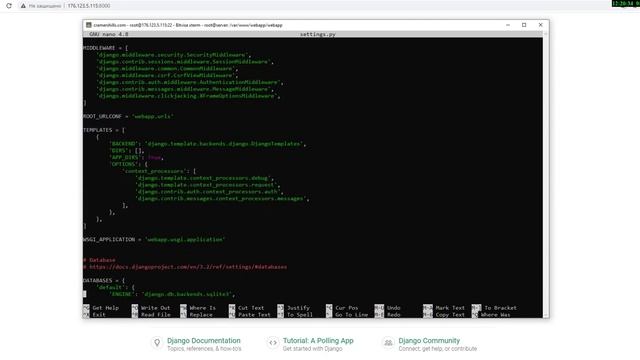Click the code brackets icon beside Tutorial
The image size is (640, 360).
point(273,343)
